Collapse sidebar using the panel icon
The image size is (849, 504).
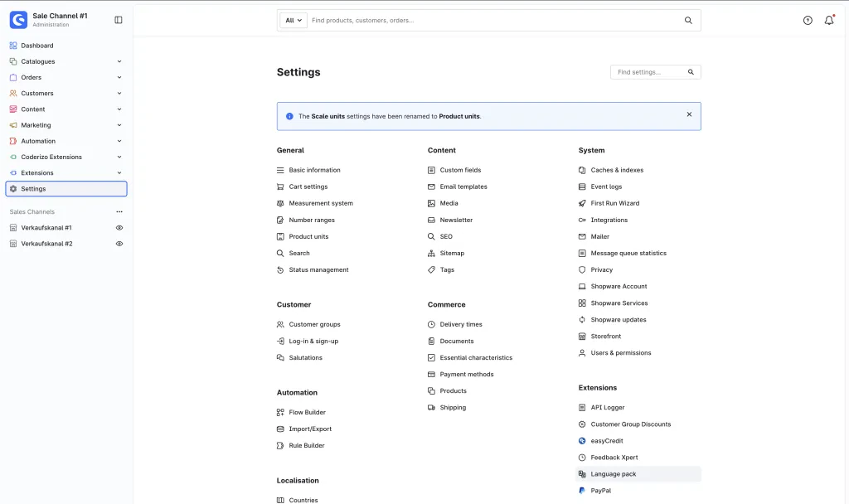click(118, 20)
